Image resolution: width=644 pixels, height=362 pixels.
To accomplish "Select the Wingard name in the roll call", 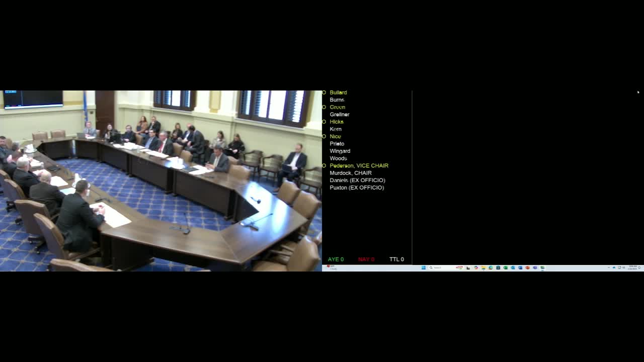I will [340, 151].
